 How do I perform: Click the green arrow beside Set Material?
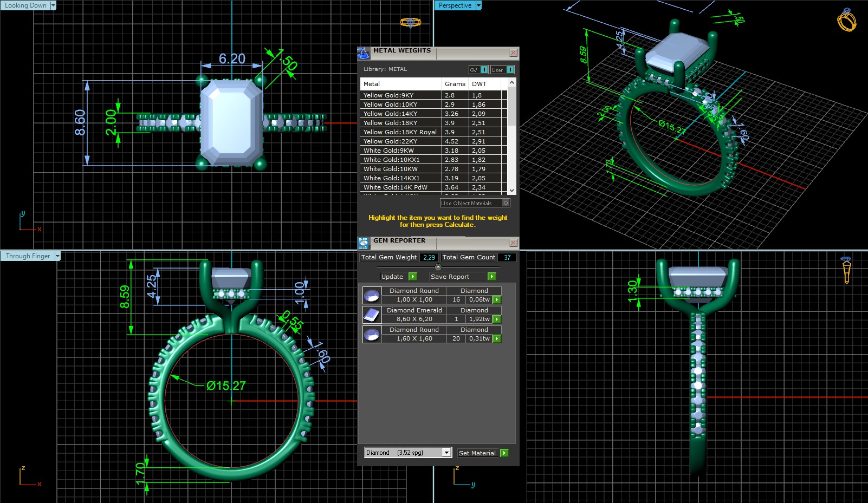point(504,453)
